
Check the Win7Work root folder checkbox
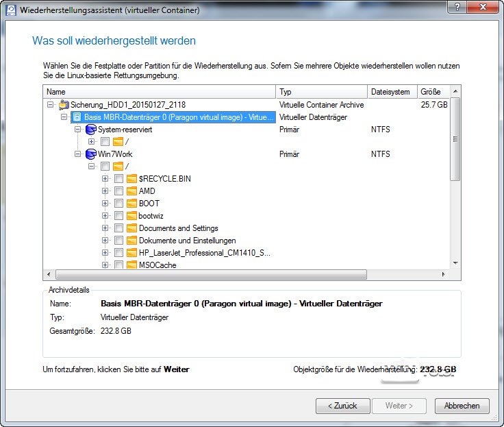105,167
